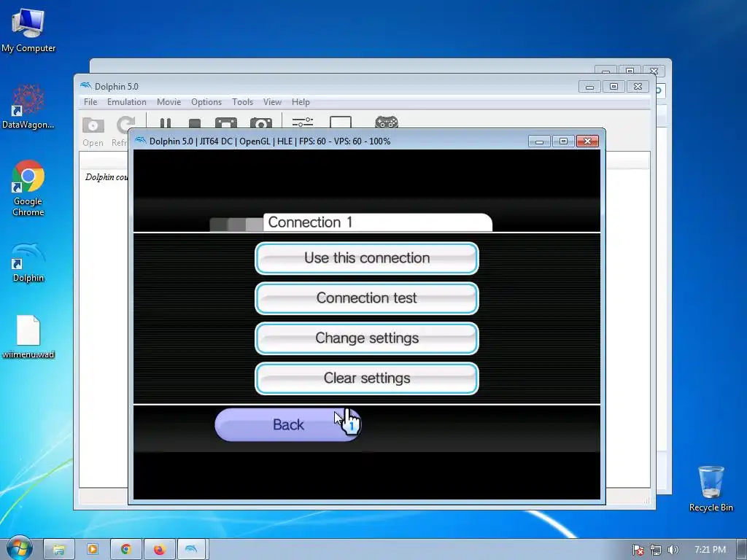Click the Dolphin desktop shortcut

coord(28,262)
